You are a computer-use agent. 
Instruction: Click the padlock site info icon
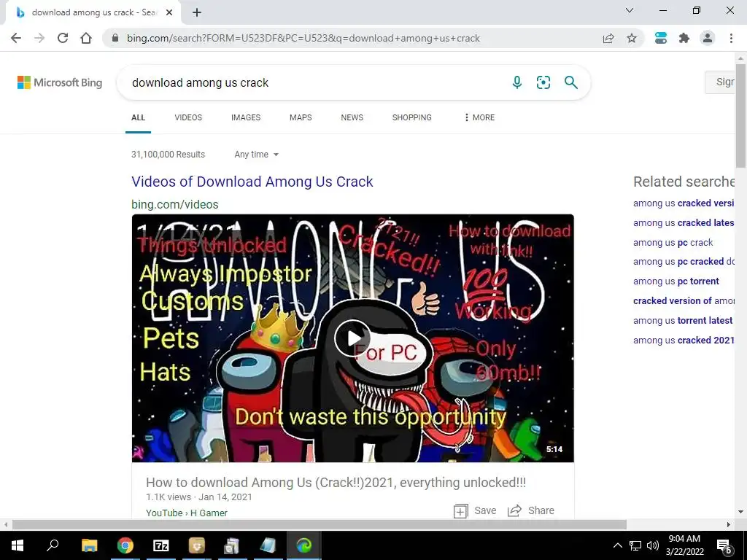115,38
